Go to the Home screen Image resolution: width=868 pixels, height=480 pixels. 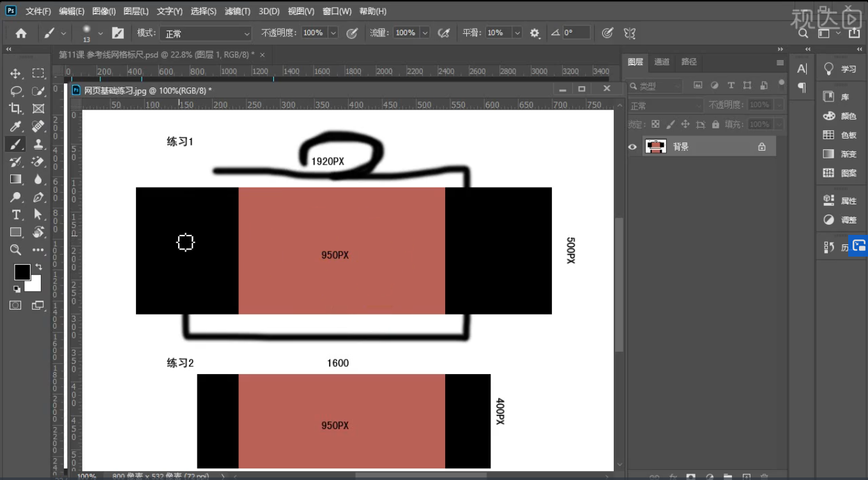coord(21,33)
